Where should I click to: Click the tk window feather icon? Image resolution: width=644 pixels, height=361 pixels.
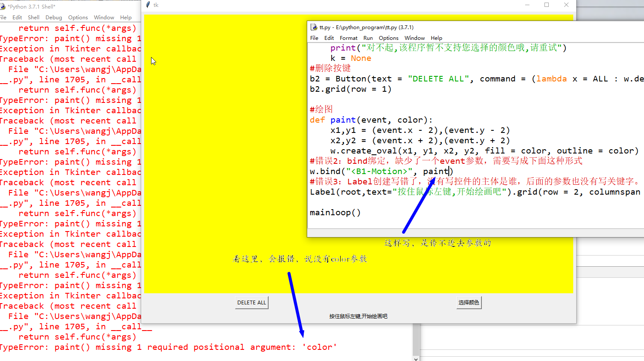click(148, 5)
